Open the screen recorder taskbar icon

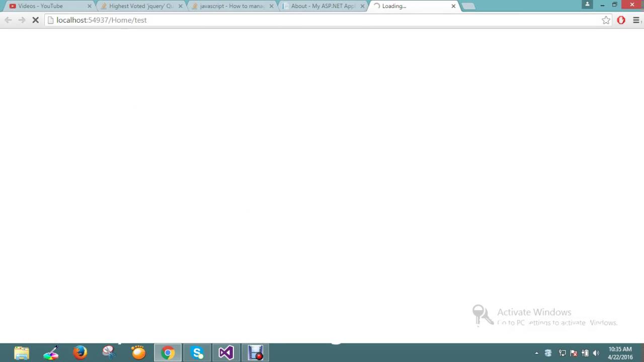(256, 353)
